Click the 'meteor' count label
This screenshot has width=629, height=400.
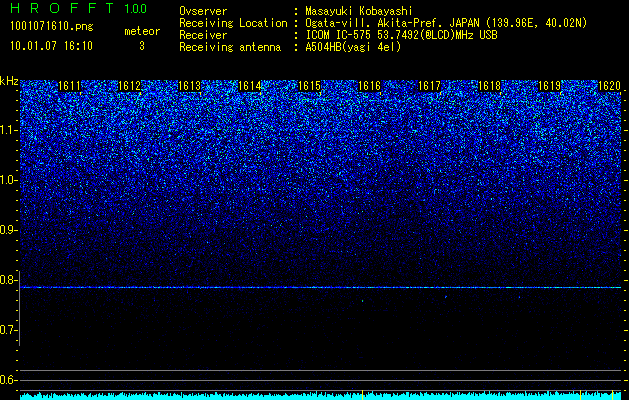142,31
